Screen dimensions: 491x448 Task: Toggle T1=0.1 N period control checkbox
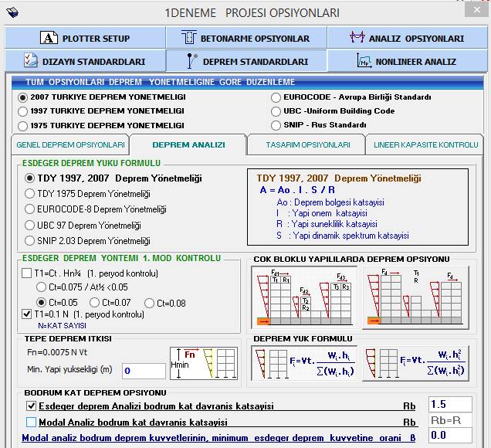tap(27, 314)
